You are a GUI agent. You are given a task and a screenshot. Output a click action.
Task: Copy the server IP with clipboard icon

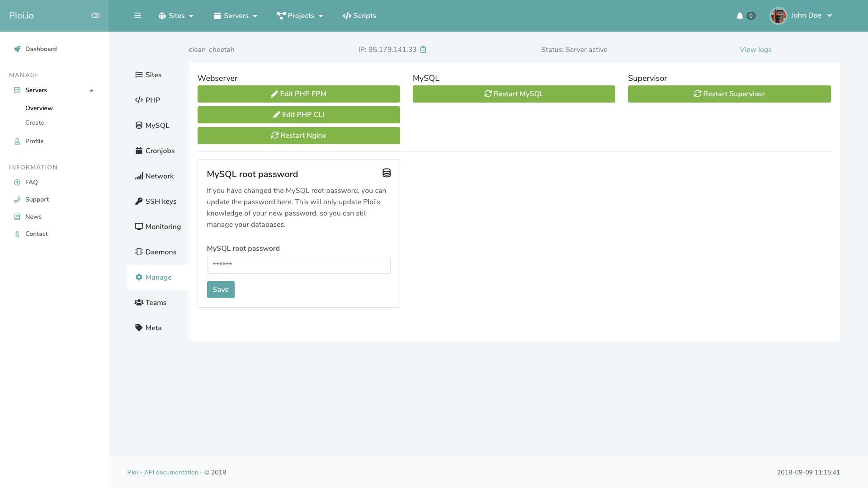coord(423,50)
